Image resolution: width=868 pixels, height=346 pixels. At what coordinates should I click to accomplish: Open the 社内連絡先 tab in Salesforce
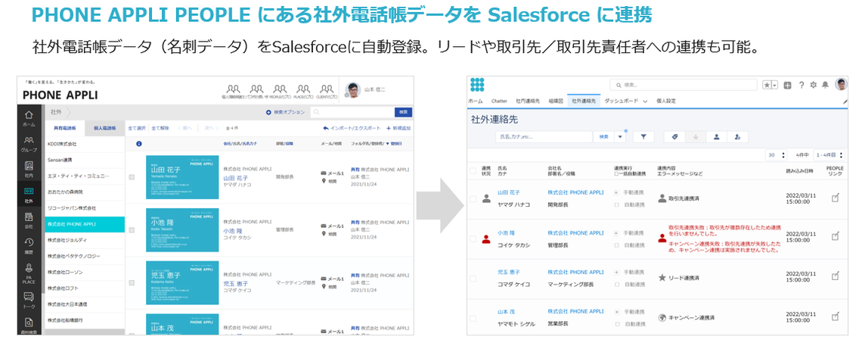tap(528, 101)
